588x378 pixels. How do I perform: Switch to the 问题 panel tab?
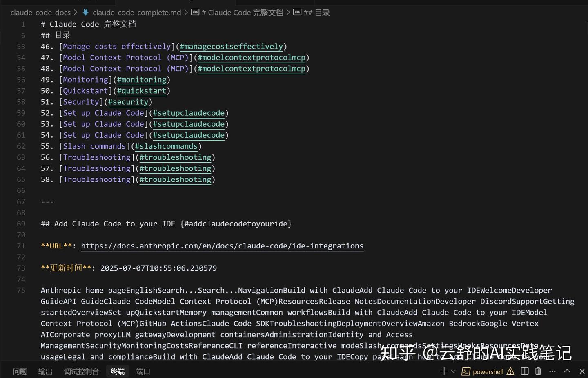pyautogui.click(x=19, y=371)
